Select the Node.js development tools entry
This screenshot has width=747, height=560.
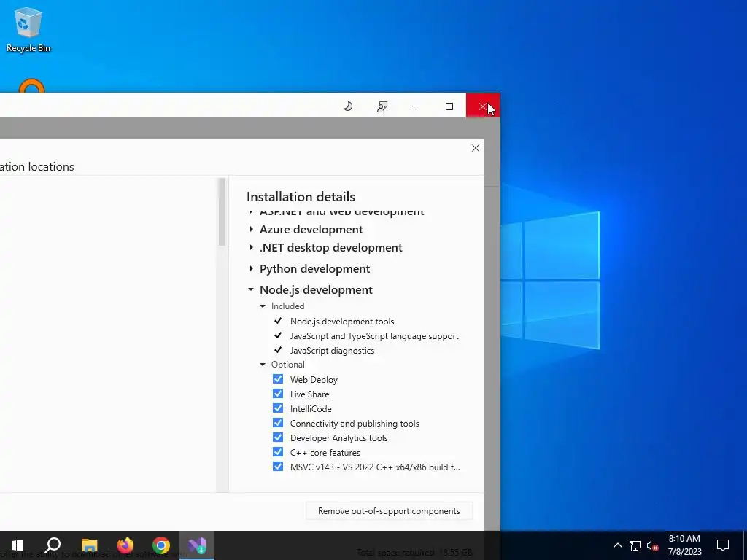[342, 322]
